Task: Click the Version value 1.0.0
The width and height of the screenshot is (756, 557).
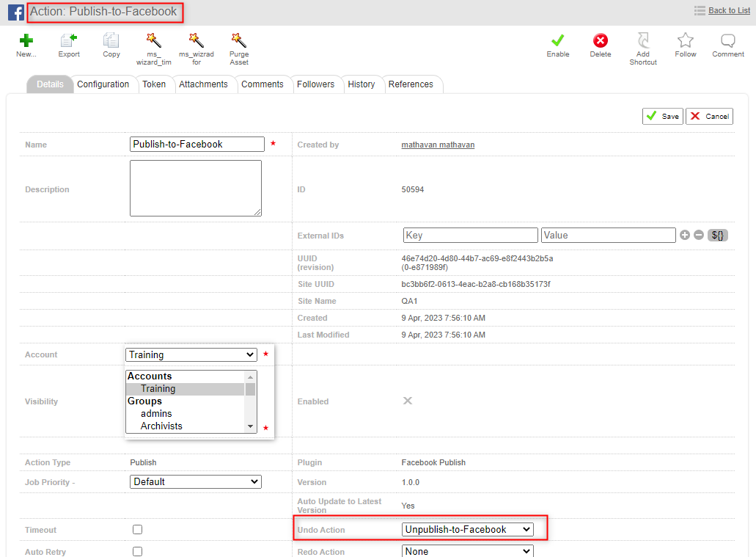Action: point(411,482)
